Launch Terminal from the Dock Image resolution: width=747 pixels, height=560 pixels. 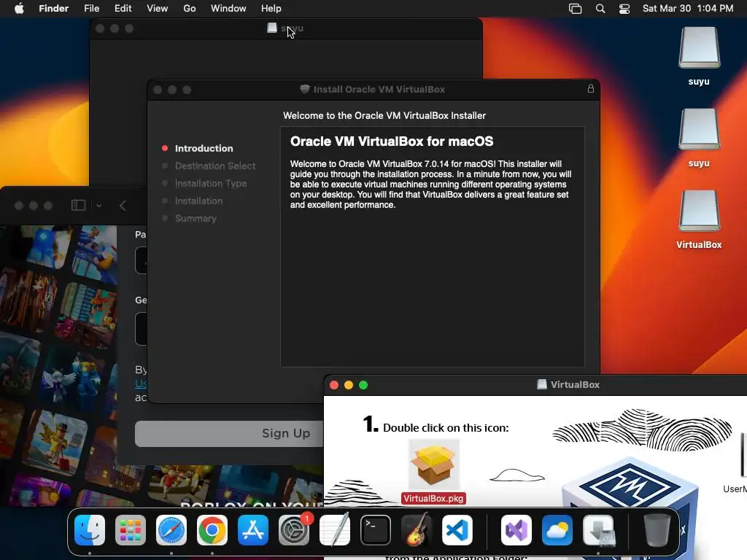tap(376, 530)
